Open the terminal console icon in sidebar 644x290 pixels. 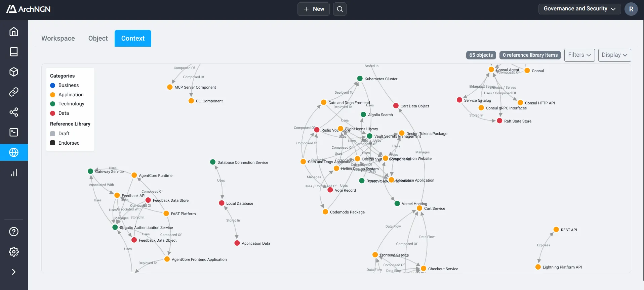[14, 132]
